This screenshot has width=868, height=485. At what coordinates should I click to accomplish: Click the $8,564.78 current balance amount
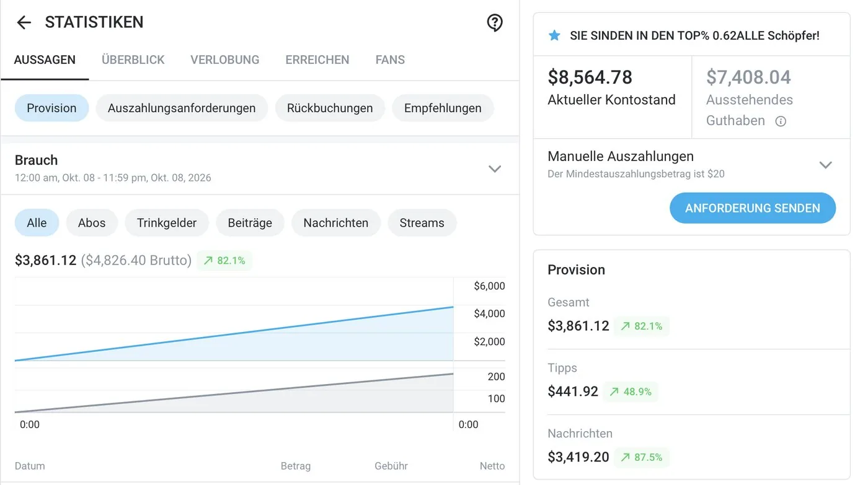click(x=590, y=77)
